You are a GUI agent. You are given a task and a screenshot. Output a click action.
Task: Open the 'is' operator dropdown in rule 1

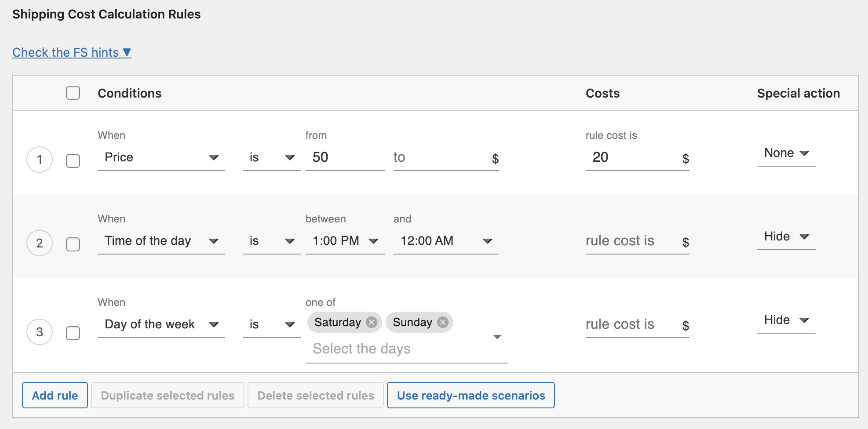tap(272, 157)
